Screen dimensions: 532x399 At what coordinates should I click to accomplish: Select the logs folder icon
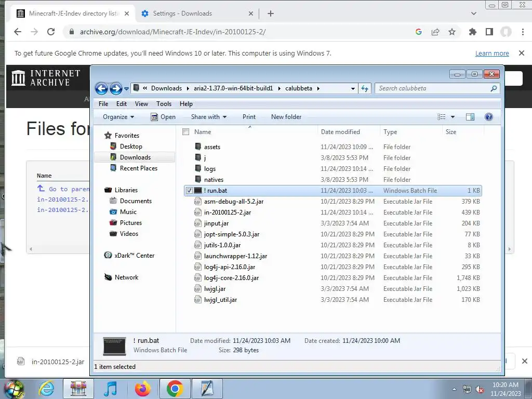pos(198,168)
